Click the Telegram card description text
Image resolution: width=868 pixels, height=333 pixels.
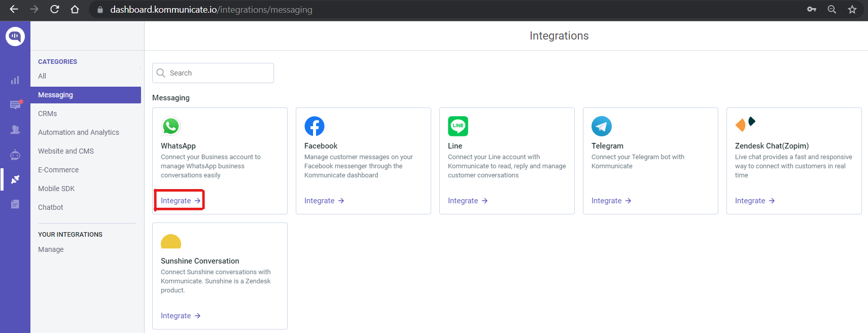(x=638, y=162)
